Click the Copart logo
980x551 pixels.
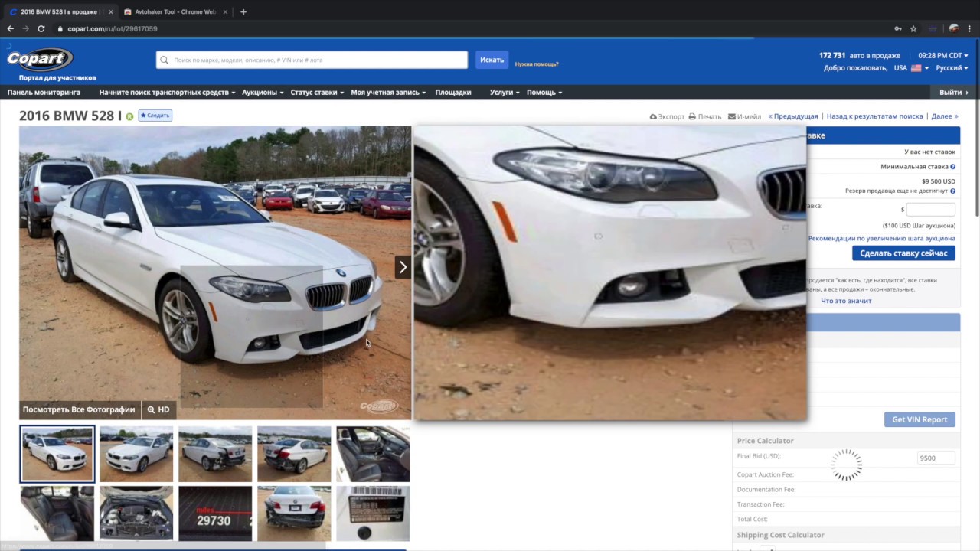[40, 59]
